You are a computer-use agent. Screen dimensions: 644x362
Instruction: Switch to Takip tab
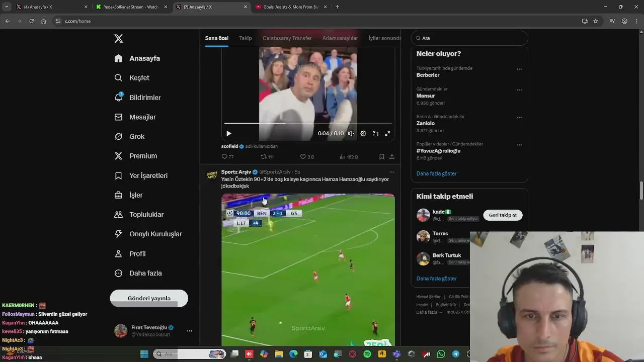[246, 38]
